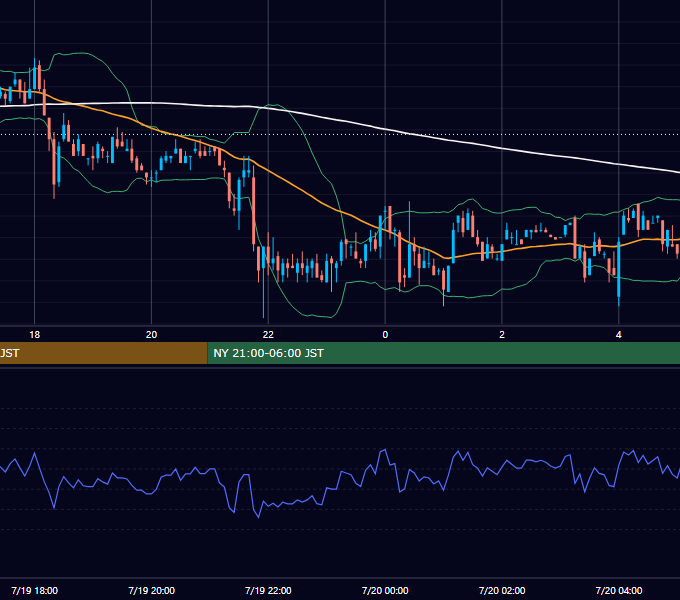The width and height of the screenshot is (680, 600).
Task: Click hour label 0 on price chart axis
Action: pyautogui.click(x=385, y=335)
